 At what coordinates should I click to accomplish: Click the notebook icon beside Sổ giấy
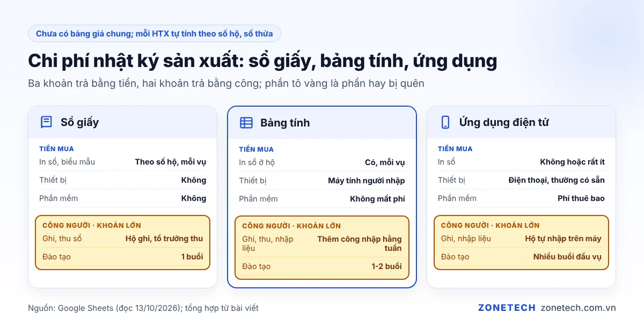pos(47,122)
